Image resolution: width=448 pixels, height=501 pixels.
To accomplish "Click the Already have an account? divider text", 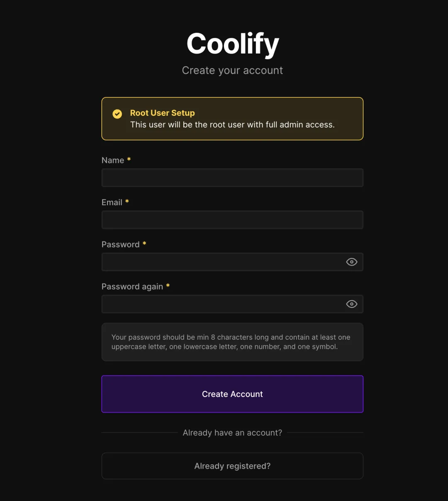I will [x=232, y=433].
